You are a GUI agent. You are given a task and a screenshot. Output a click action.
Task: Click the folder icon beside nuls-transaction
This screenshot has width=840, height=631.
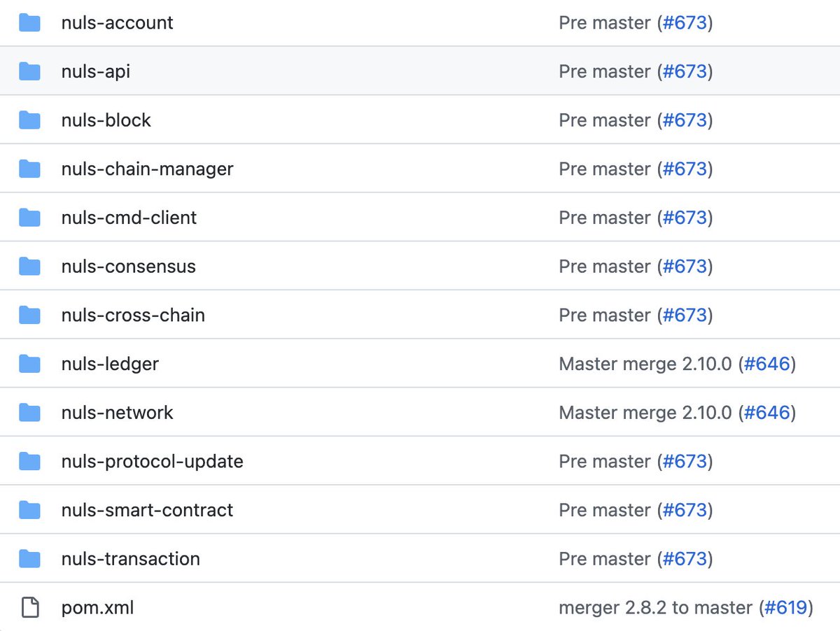[x=29, y=559]
